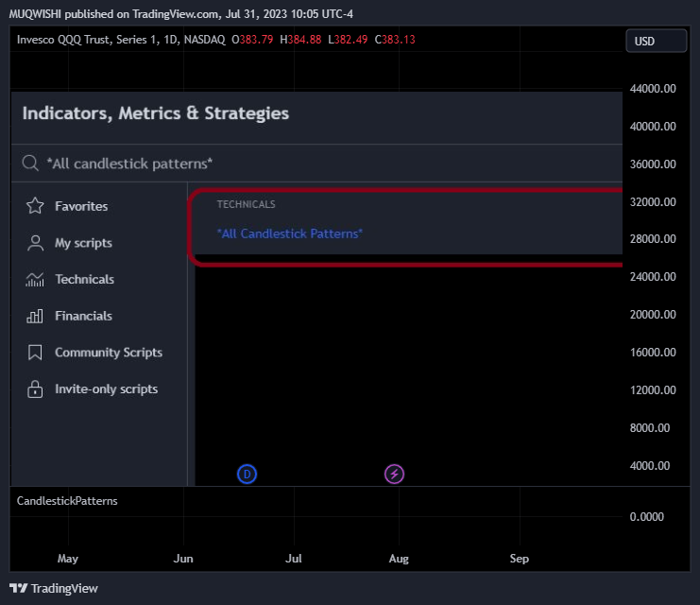Click the TradingView logo icon

[x=18, y=588]
